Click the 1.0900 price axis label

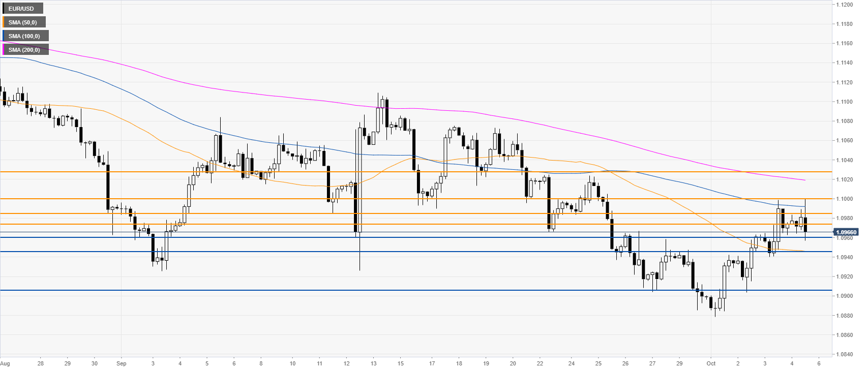[x=845, y=296]
